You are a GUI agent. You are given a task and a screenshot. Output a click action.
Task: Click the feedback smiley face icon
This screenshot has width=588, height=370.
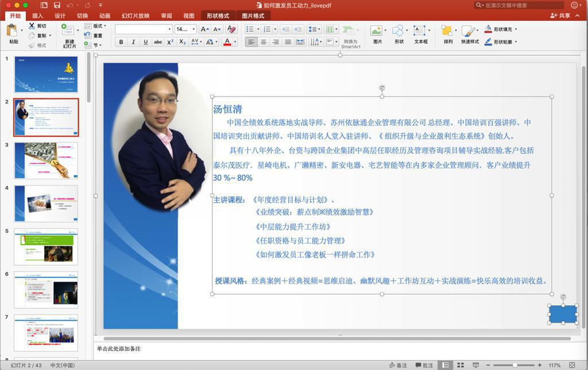pyautogui.click(x=574, y=5)
